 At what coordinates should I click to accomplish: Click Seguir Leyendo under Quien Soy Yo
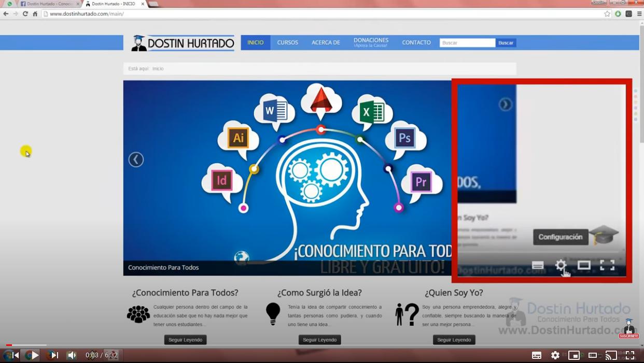[454, 340]
